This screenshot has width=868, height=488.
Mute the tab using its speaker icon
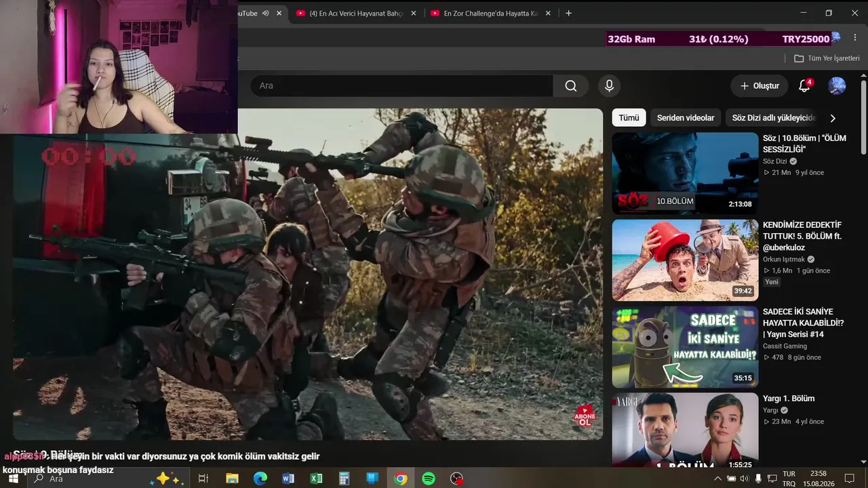pos(265,14)
